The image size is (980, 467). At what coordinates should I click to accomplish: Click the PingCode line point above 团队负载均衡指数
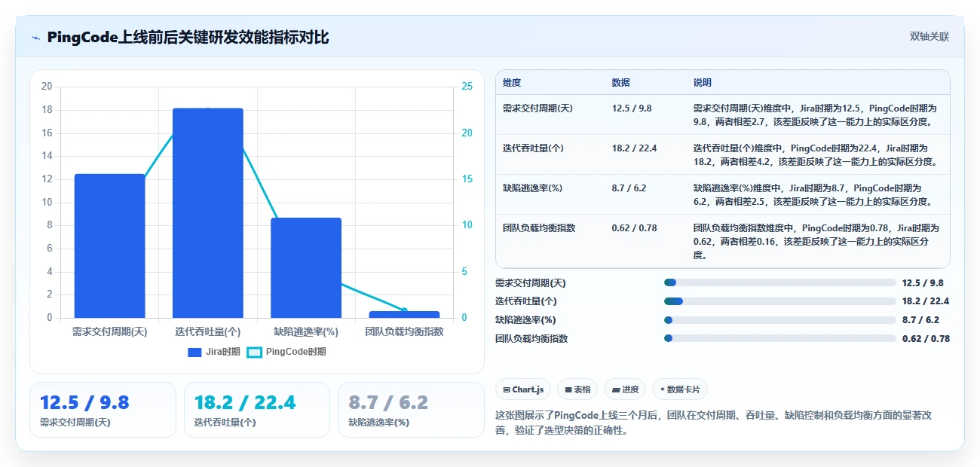404,310
